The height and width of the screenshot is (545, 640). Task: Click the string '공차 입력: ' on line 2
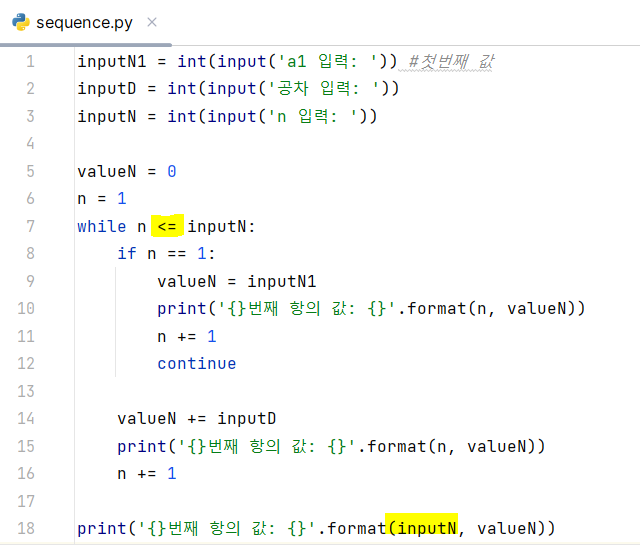pyautogui.click(x=324, y=89)
